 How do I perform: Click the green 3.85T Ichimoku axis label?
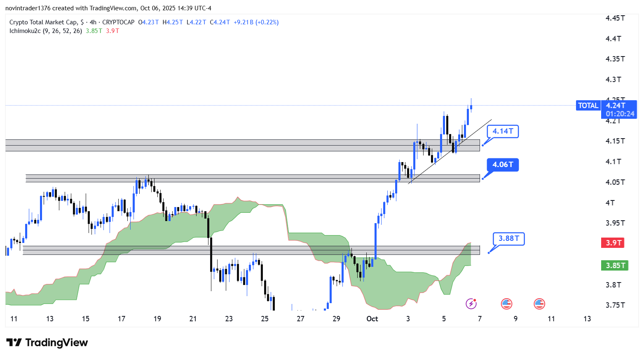point(614,266)
